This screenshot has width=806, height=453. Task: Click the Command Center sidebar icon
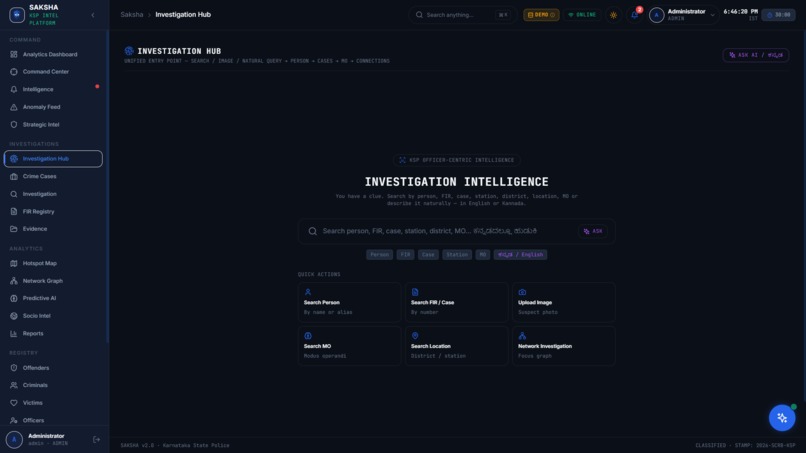coord(14,71)
